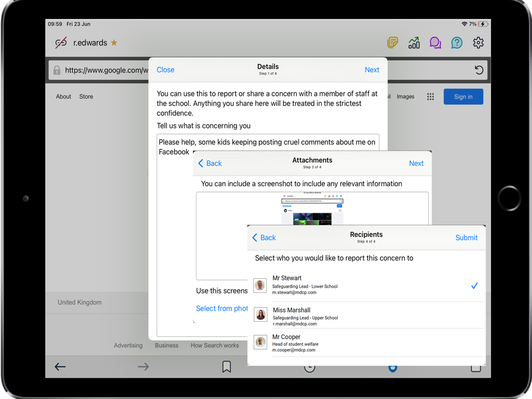Screen dimensions: 532x399
Task: Click Back in Attachments dialog
Action: coord(210,163)
